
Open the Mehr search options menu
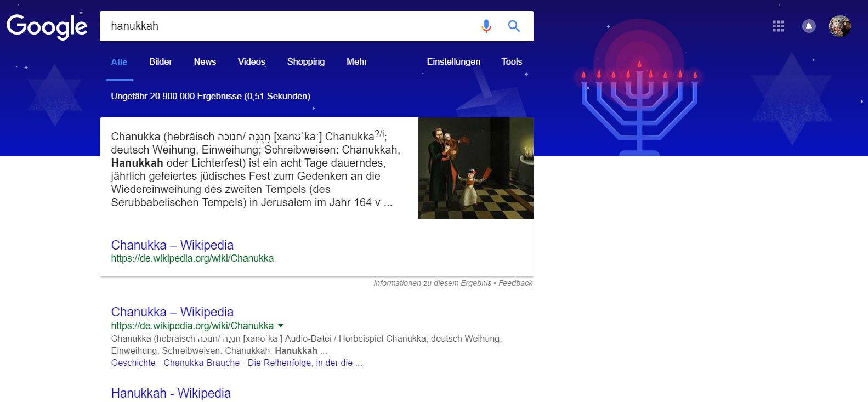click(356, 62)
